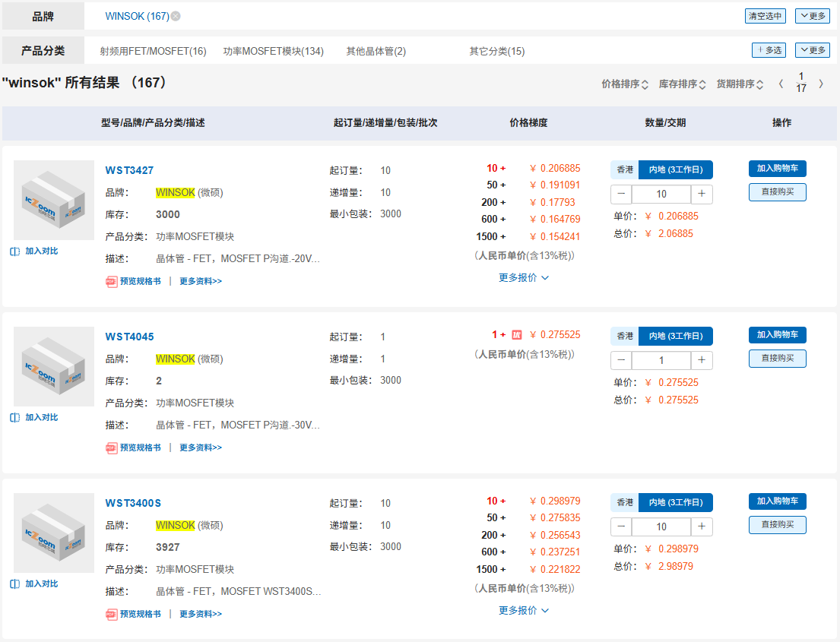Filter by 其它分类(15) category

click(x=497, y=52)
